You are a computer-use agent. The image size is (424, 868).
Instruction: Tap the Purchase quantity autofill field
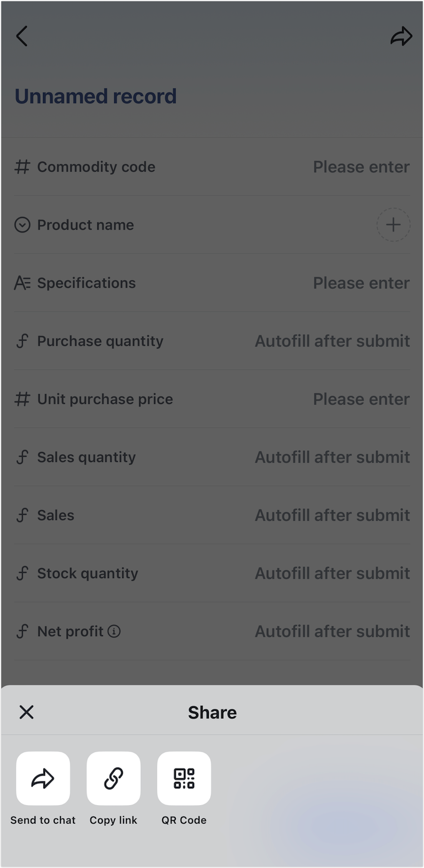332,340
